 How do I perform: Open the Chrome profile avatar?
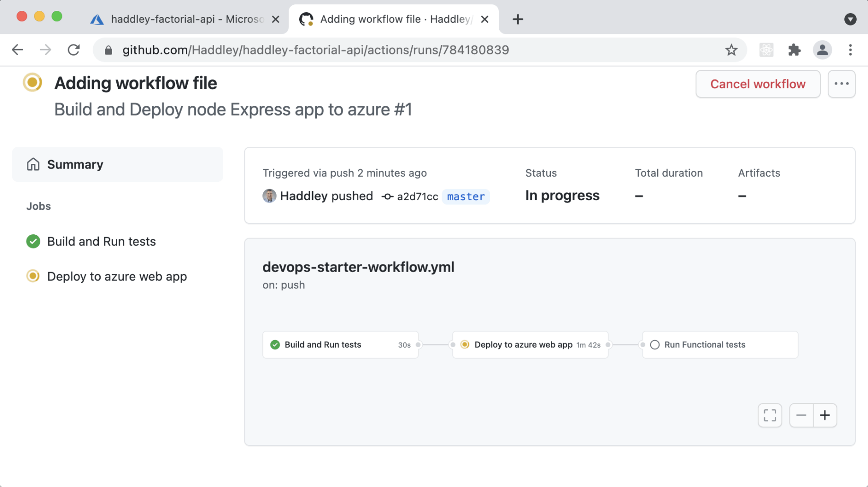coord(822,50)
